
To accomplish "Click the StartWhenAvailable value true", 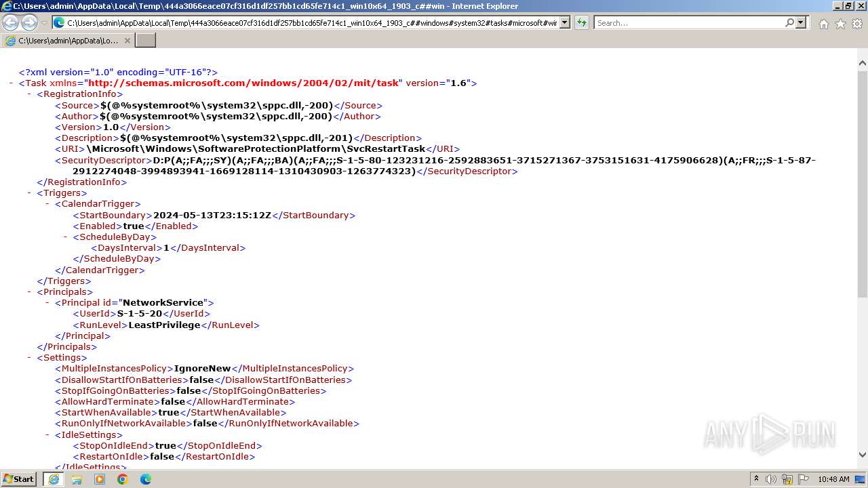I will pyautogui.click(x=168, y=413).
